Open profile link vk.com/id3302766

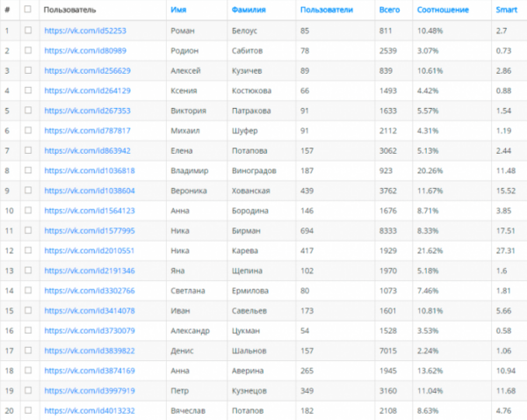point(90,291)
